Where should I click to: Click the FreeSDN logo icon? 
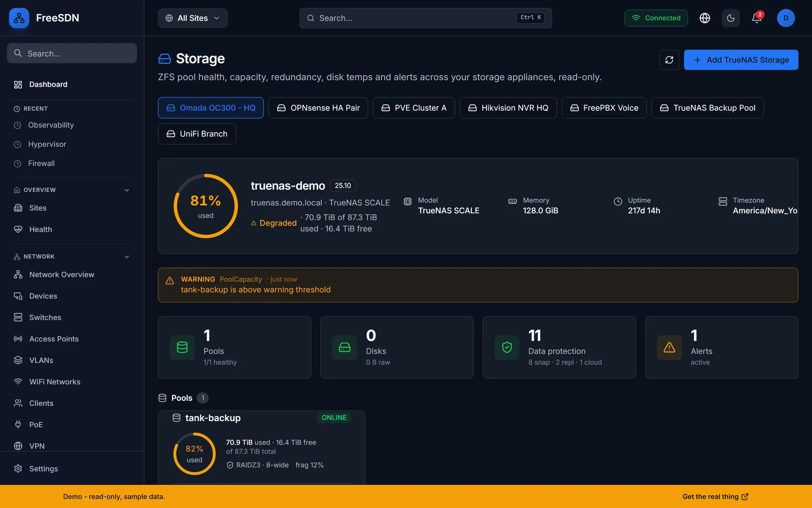pos(19,18)
